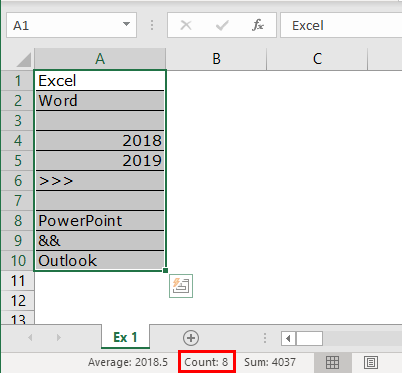
Task: Click cell containing PowerPoint
Action: pyautogui.click(x=100, y=221)
